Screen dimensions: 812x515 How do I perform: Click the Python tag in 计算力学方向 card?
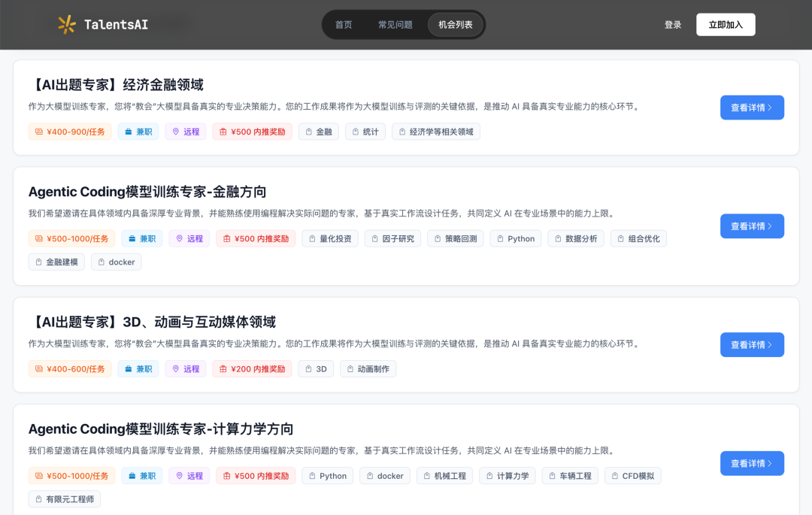pos(328,476)
